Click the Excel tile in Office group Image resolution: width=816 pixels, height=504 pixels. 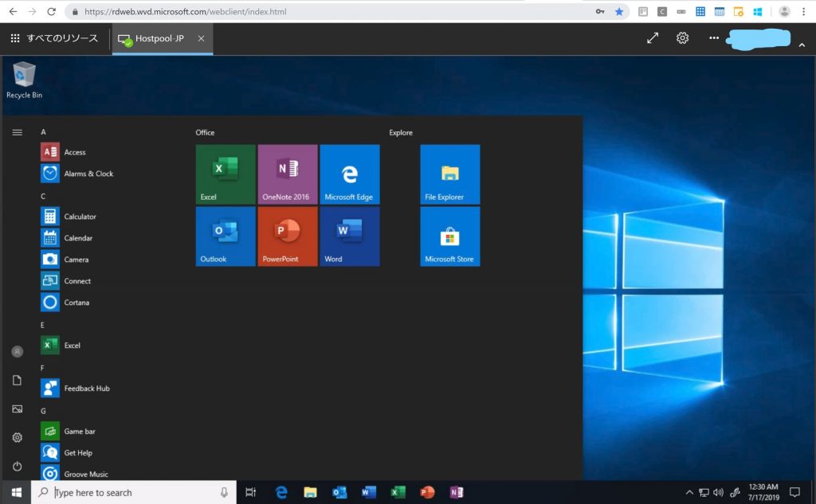226,174
